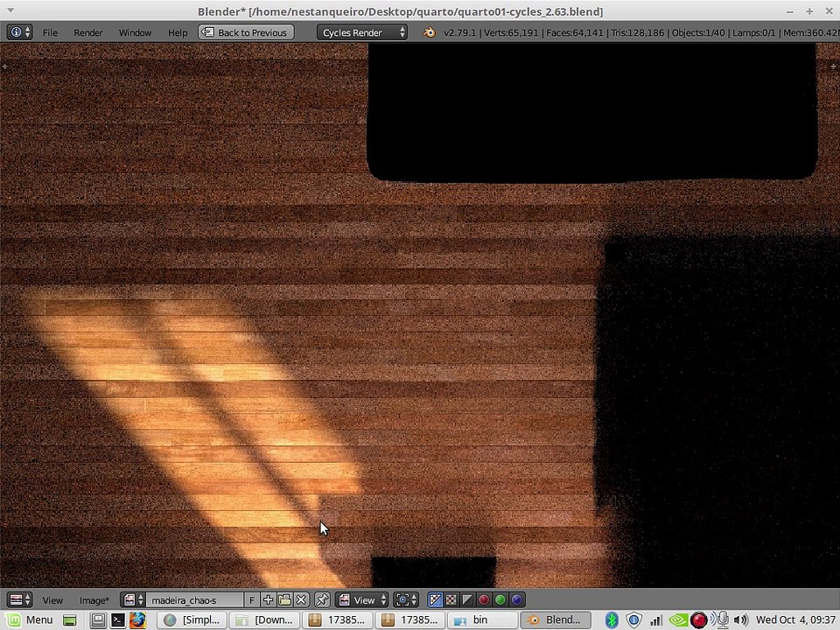Open the File menu
The height and width of the screenshot is (630, 840).
[50, 32]
